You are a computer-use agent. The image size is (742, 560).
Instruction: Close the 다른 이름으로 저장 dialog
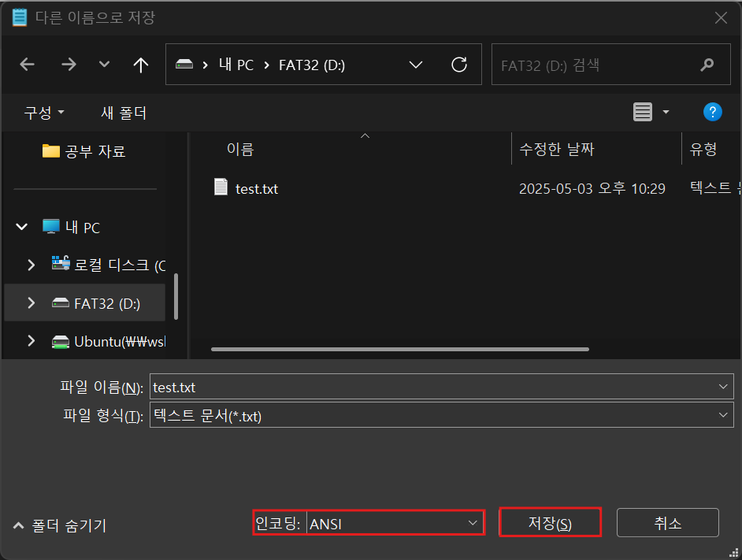tap(721, 18)
